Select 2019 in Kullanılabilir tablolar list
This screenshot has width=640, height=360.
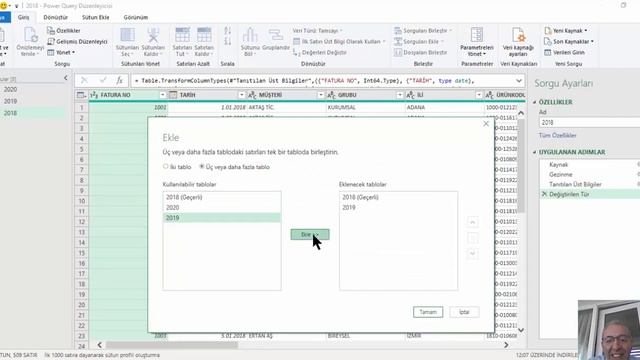222,218
